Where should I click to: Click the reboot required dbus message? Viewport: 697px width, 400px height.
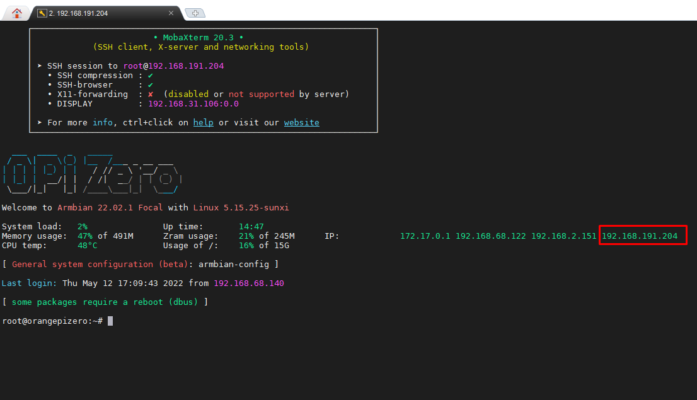[105, 302]
